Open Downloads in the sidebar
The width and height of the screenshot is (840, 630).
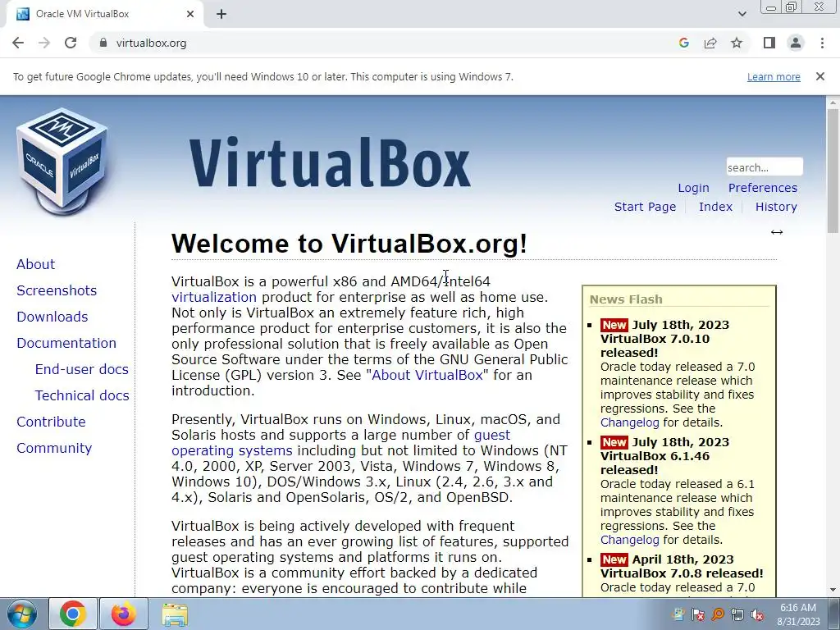52,317
